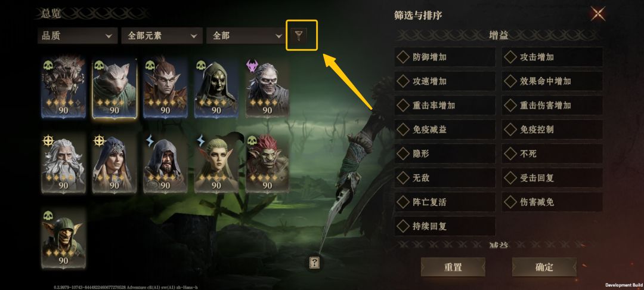Open the 全部元素 element dropdown
Viewport: 644px width, 290px height.
[162, 36]
